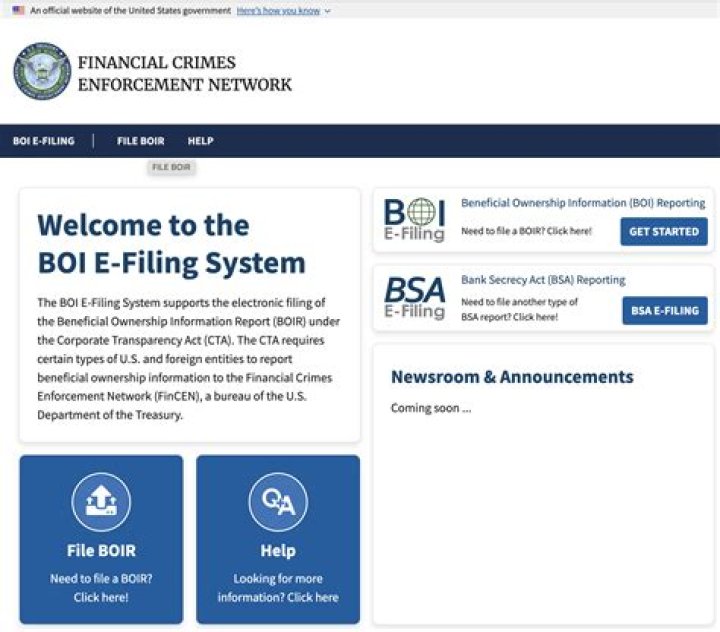Click the GET STARTED button
This screenshot has width=720, height=632.
(x=664, y=231)
